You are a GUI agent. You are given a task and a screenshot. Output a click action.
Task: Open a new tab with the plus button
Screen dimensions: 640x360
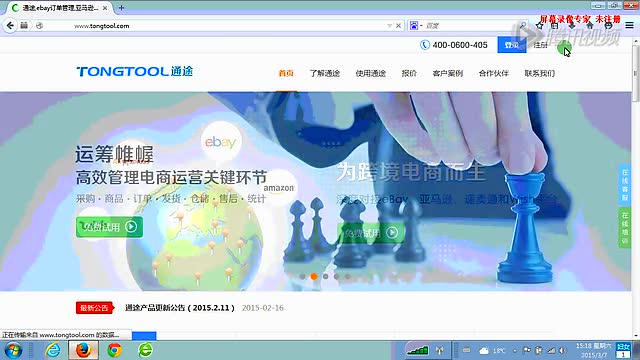click(x=121, y=7)
